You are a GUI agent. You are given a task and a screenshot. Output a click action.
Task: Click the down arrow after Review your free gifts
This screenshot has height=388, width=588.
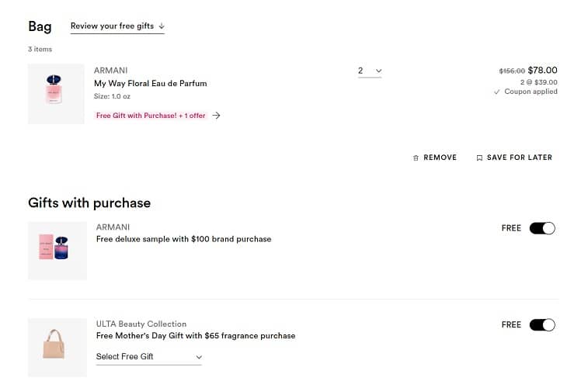tap(161, 26)
